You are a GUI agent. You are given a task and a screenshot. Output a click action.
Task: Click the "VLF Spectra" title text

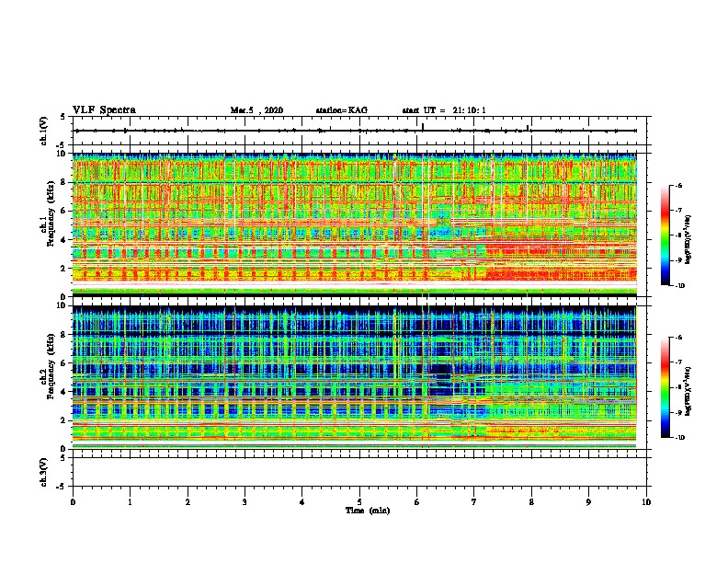(x=104, y=110)
